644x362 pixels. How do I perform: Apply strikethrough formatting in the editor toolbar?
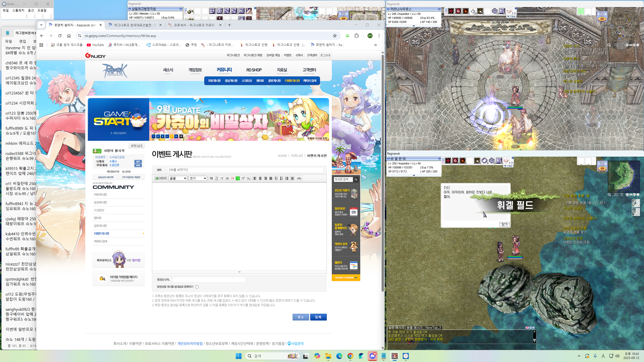click(x=227, y=178)
